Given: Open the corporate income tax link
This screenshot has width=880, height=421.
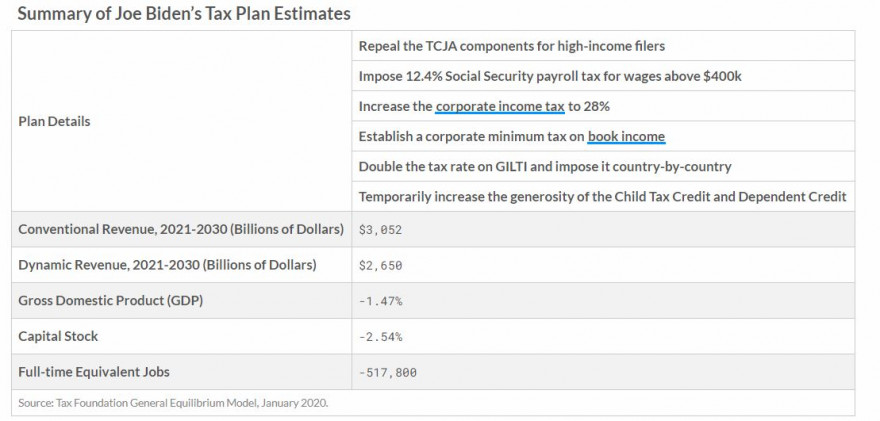Looking at the screenshot, I should pos(499,106).
